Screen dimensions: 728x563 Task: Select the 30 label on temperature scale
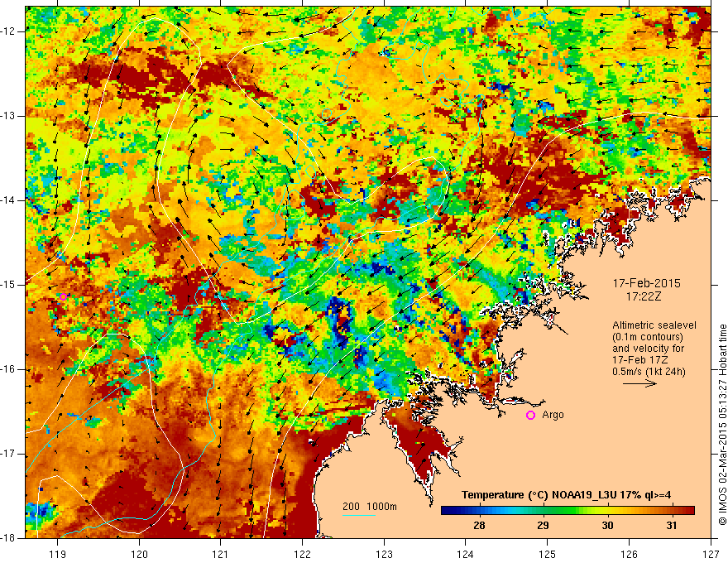pos(607,526)
